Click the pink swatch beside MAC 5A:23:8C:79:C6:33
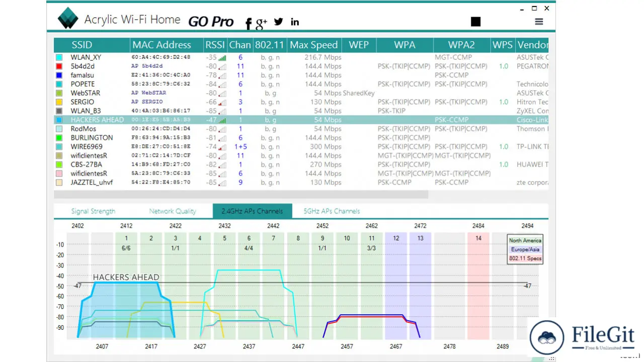Image resolution: width=644 pixels, height=362 pixels. (x=59, y=173)
